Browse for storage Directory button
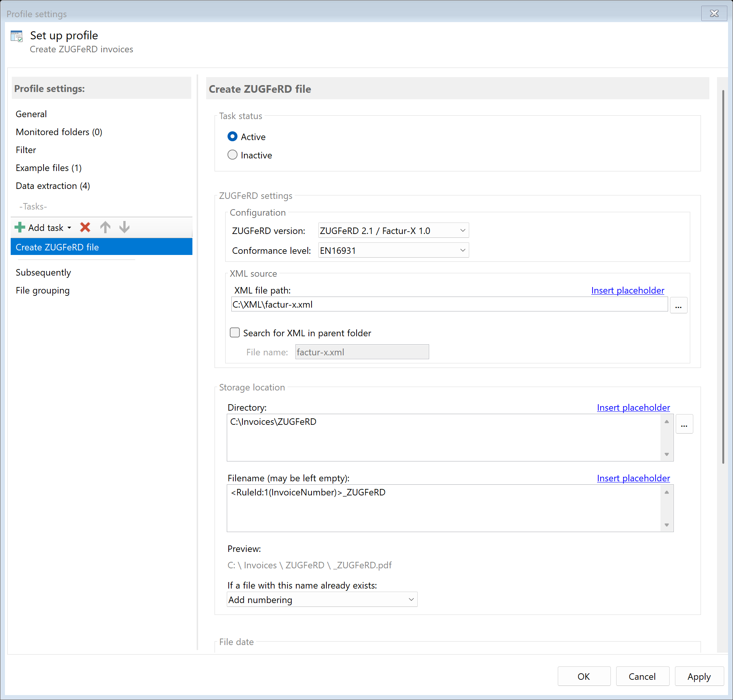 [x=684, y=424]
